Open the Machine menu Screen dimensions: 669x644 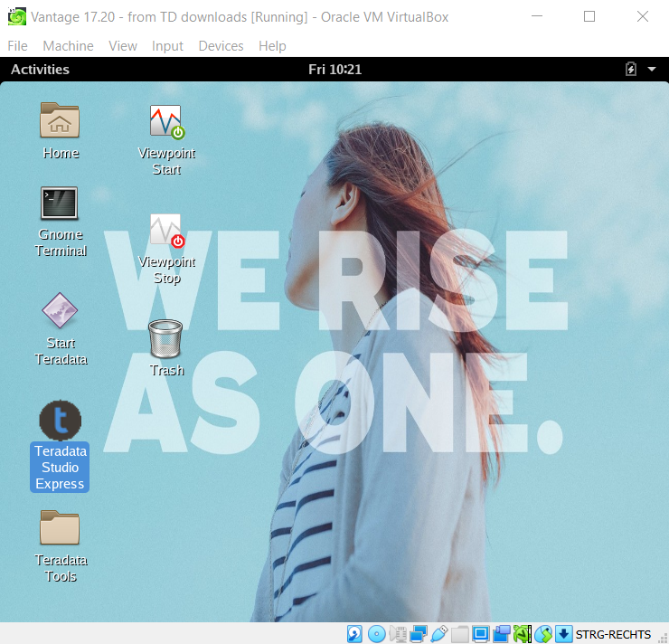[68, 46]
